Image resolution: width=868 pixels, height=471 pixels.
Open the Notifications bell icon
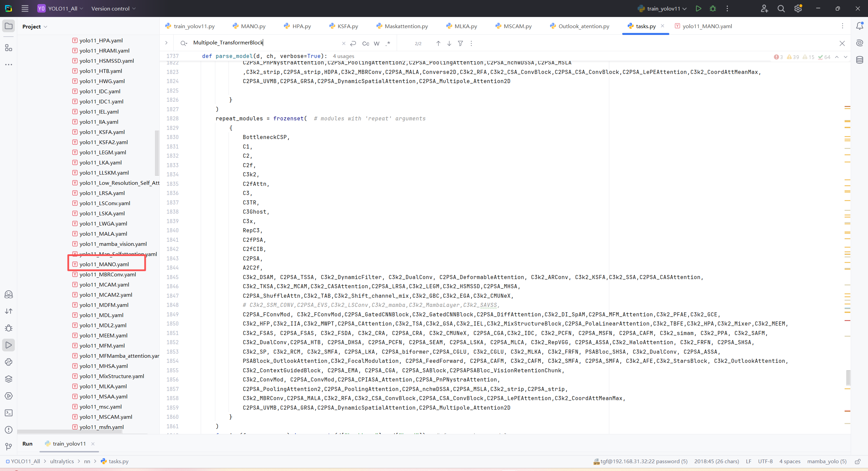click(860, 26)
